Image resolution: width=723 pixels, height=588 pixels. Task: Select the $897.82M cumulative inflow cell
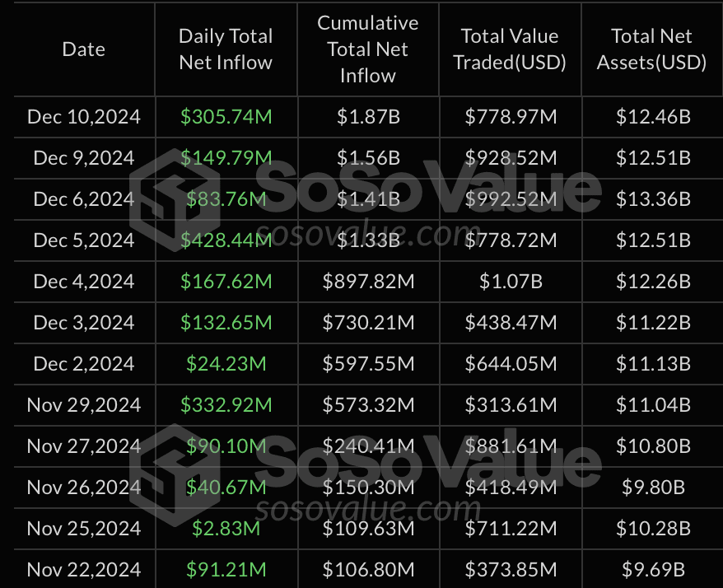[368, 282]
